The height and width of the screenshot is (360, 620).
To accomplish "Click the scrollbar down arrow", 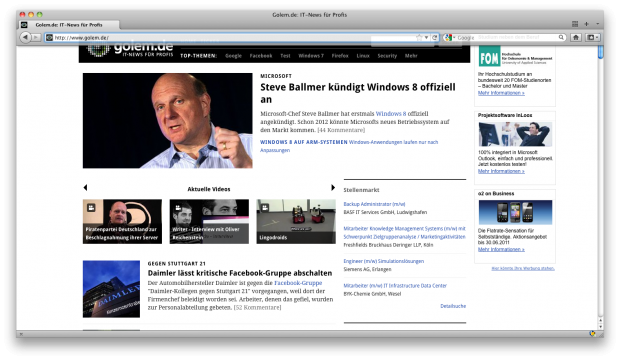I will 601,326.
